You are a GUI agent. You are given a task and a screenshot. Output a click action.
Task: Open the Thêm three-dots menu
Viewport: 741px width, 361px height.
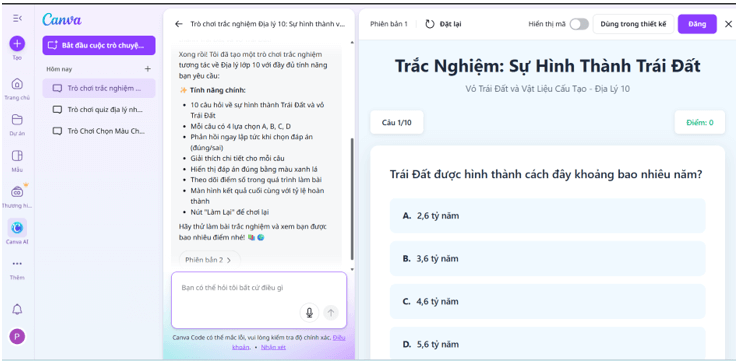click(17, 264)
